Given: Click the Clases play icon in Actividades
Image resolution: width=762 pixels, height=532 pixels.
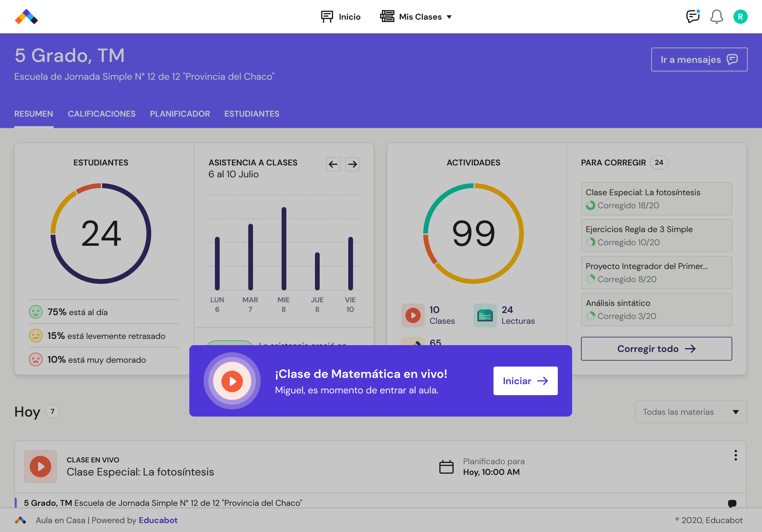Looking at the screenshot, I should pos(413,315).
